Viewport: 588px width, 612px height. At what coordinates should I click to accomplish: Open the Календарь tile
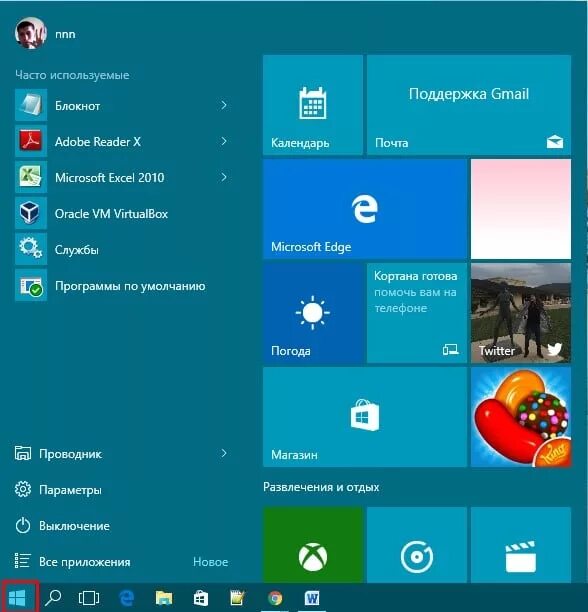coord(313,105)
